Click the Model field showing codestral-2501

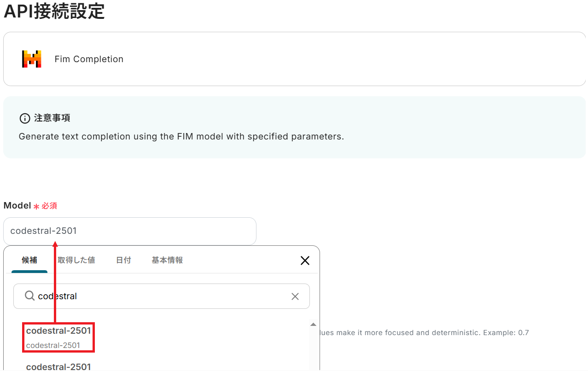129,231
